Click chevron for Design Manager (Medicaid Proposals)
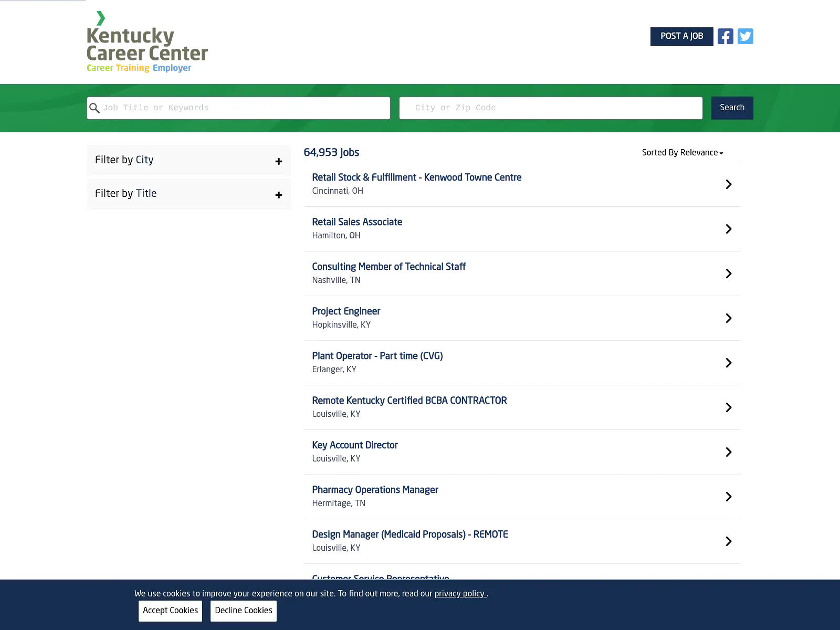This screenshot has height=630, width=840. [728, 541]
